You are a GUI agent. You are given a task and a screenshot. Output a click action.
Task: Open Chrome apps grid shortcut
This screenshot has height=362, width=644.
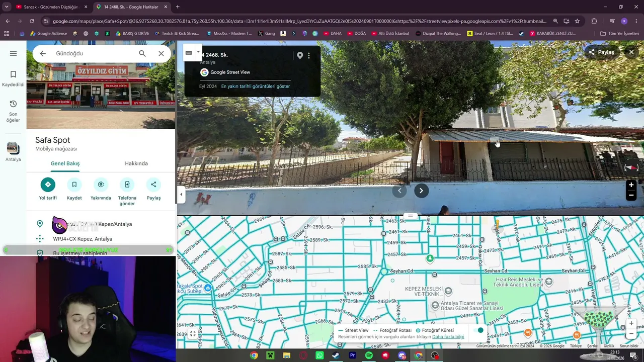7,34
